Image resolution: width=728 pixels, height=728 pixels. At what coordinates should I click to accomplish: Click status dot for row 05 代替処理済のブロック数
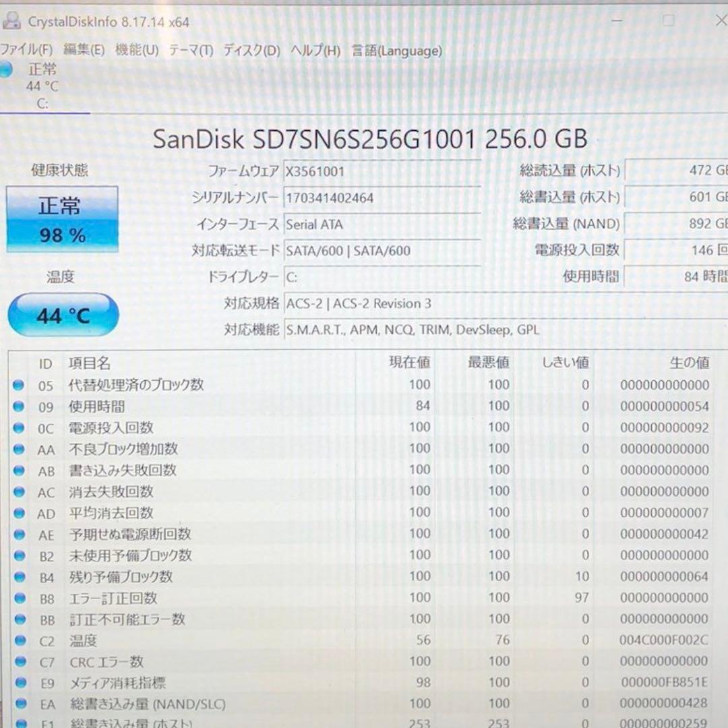(18, 385)
